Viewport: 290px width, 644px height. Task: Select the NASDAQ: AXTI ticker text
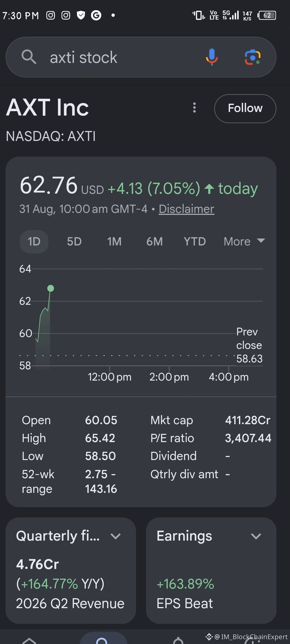51,136
